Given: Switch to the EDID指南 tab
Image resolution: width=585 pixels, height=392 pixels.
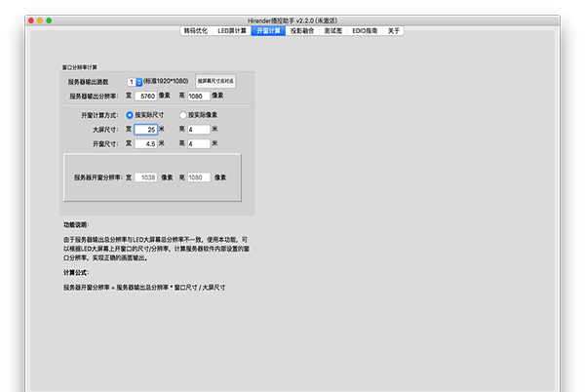Looking at the screenshot, I should pos(365,31).
